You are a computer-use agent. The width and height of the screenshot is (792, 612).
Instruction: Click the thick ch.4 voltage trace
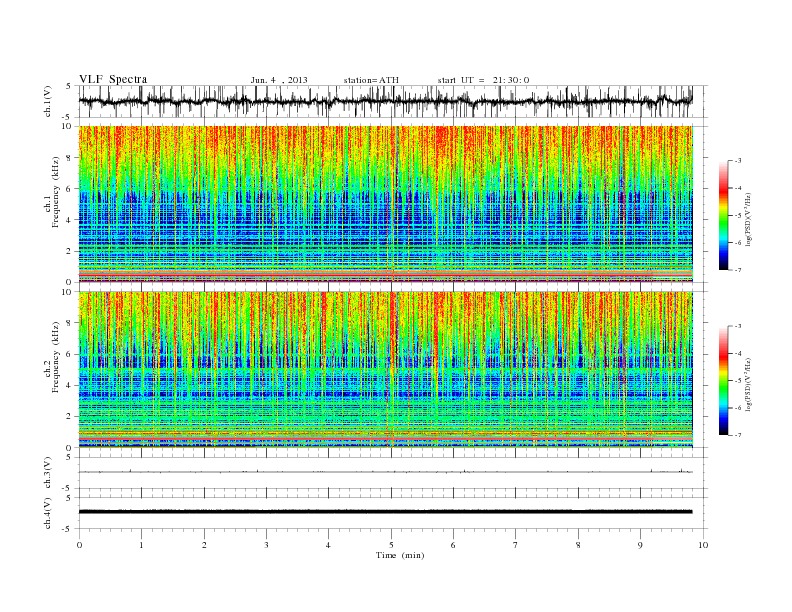(386, 512)
